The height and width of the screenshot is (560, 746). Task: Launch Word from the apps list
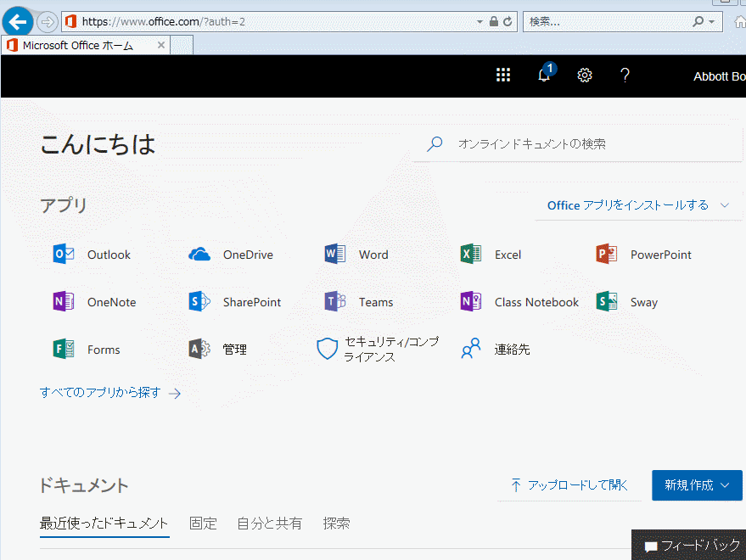point(356,255)
